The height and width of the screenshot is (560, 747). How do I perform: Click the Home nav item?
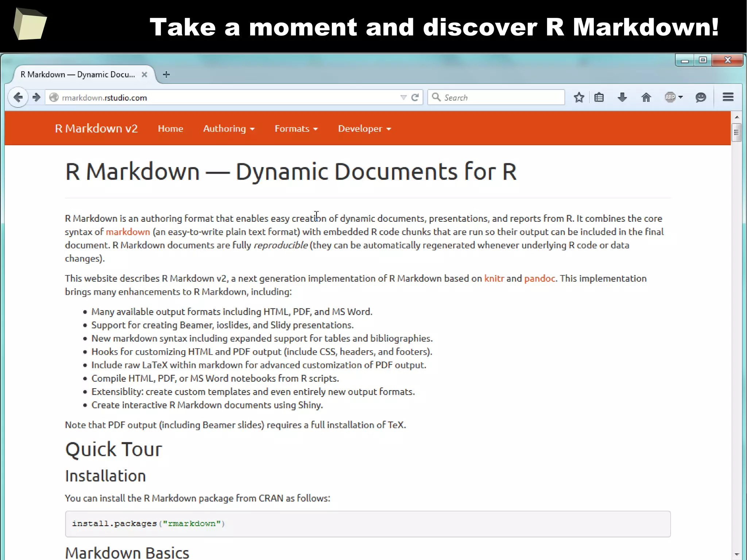[x=170, y=128]
